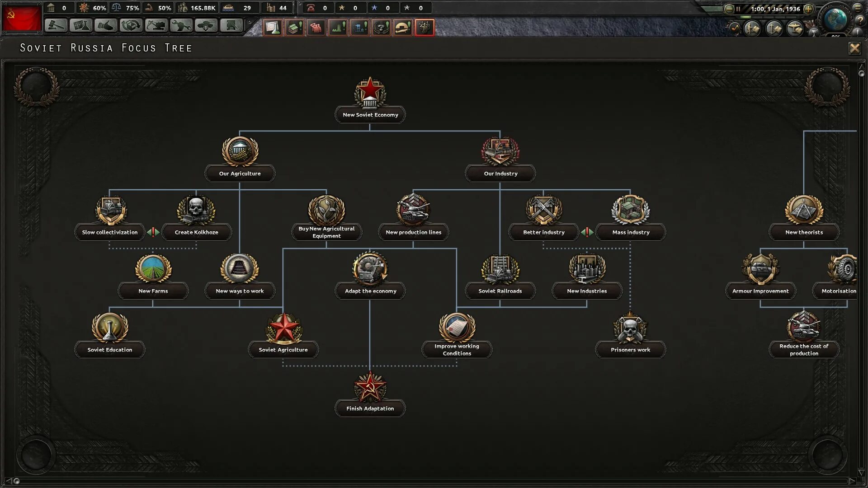Open the Diplomacy handshake tab
This screenshot has width=868, height=488.
pyautogui.click(x=105, y=26)
